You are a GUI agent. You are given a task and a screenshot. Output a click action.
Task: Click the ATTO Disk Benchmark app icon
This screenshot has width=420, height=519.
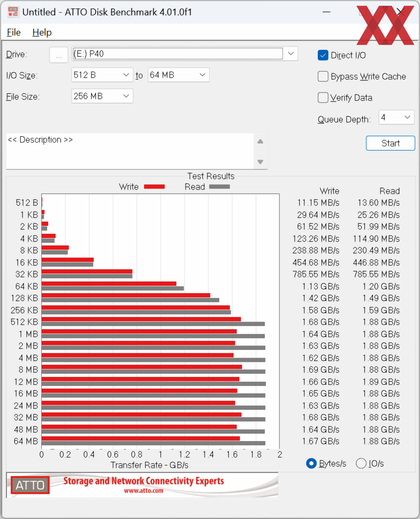(x=13, y=12)
